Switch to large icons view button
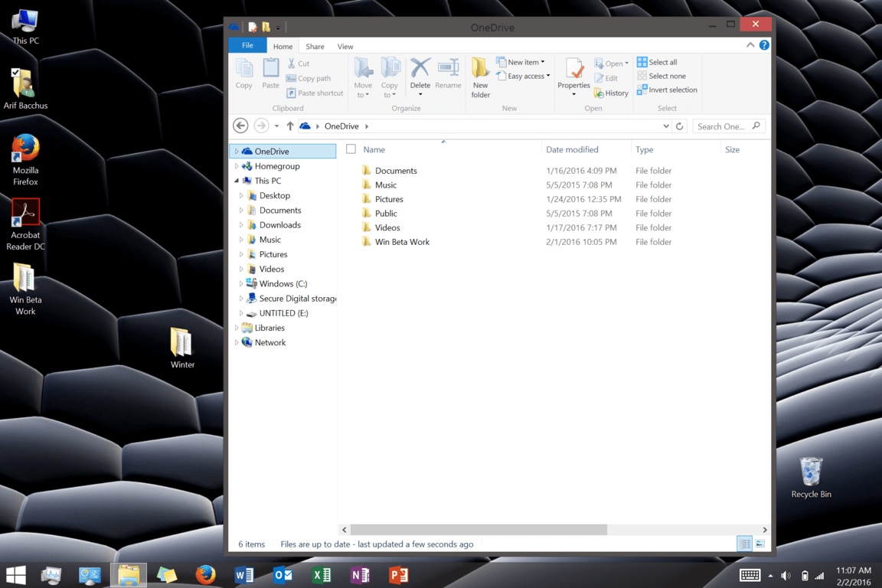 tap(759, 544)
